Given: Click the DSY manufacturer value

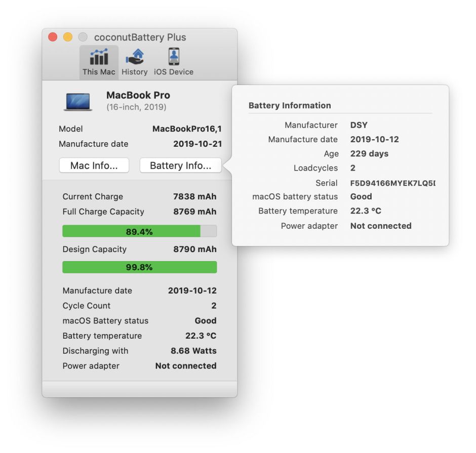Looking at the screenshot, I should [x=359, y=125].
